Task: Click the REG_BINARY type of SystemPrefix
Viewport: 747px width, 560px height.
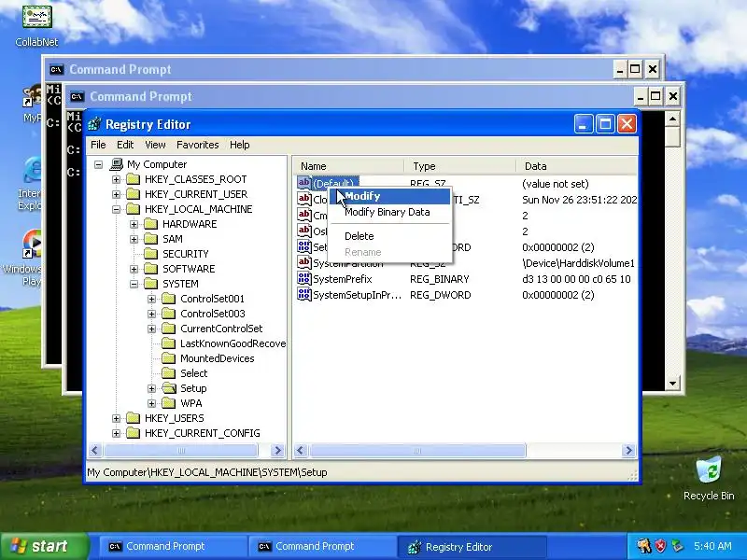Action: click(x=439, y=279)
